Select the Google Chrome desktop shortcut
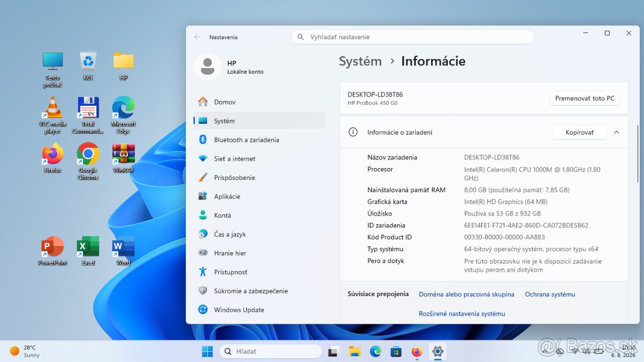Screen dimensions: 644x362 tap(88, 161)
